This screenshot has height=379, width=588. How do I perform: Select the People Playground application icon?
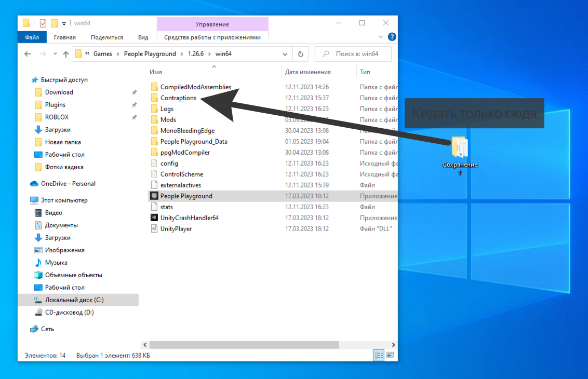154,196
